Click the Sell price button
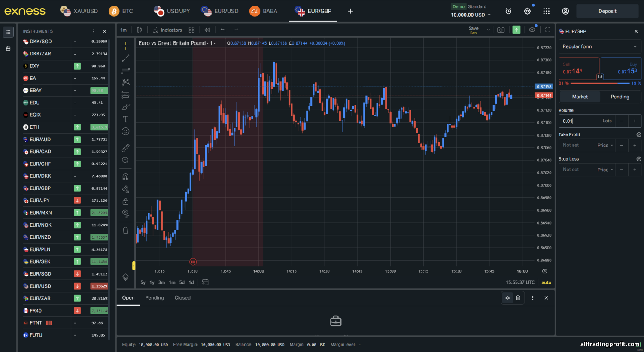This screenshot has height=352, width=644. coord(578,69)
